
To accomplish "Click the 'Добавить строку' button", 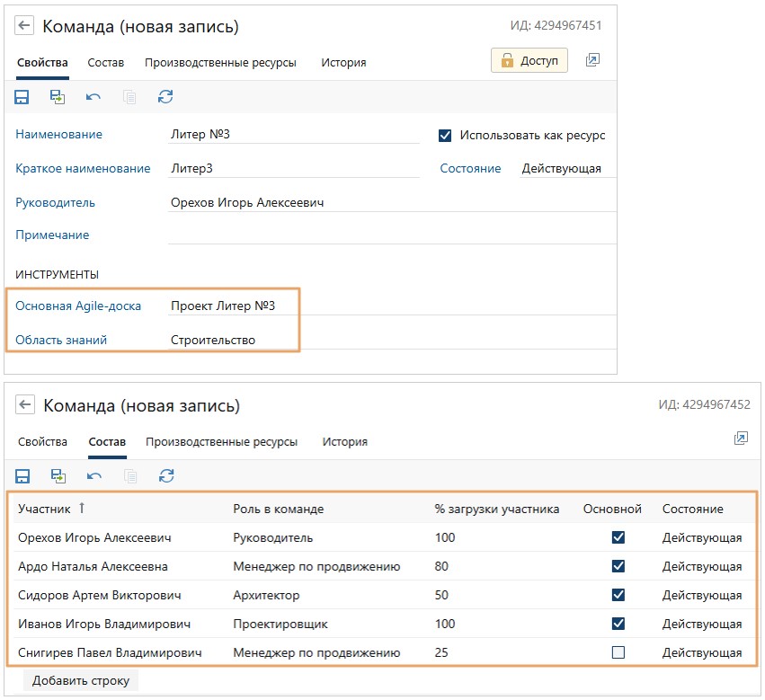I will pyautogui.click(x=81, y=680).
